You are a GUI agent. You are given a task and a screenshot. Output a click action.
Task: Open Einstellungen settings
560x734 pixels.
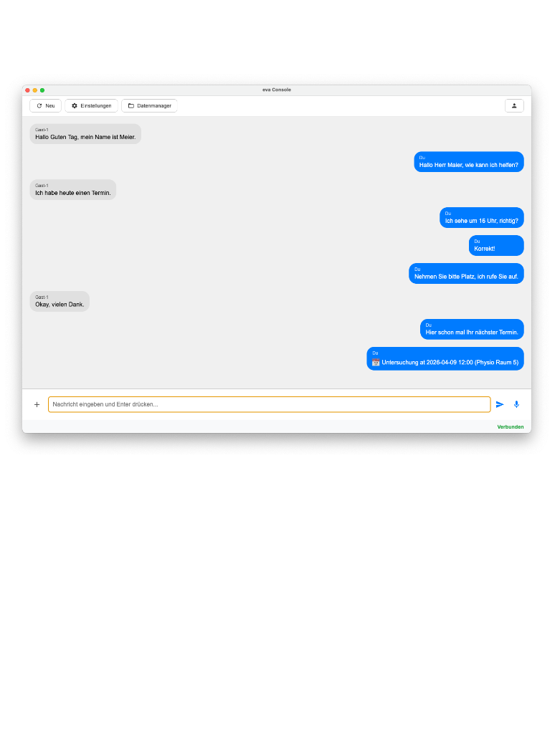pos(91,106)
